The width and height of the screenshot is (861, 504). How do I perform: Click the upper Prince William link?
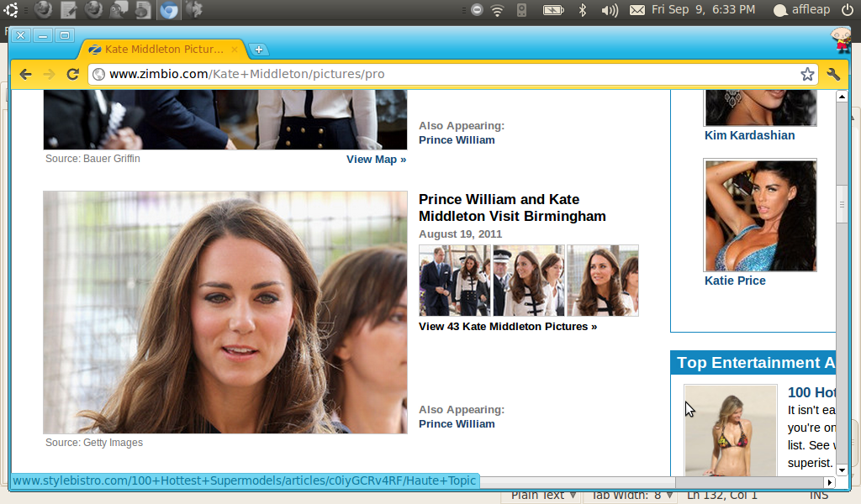click(x=457, y=139)
